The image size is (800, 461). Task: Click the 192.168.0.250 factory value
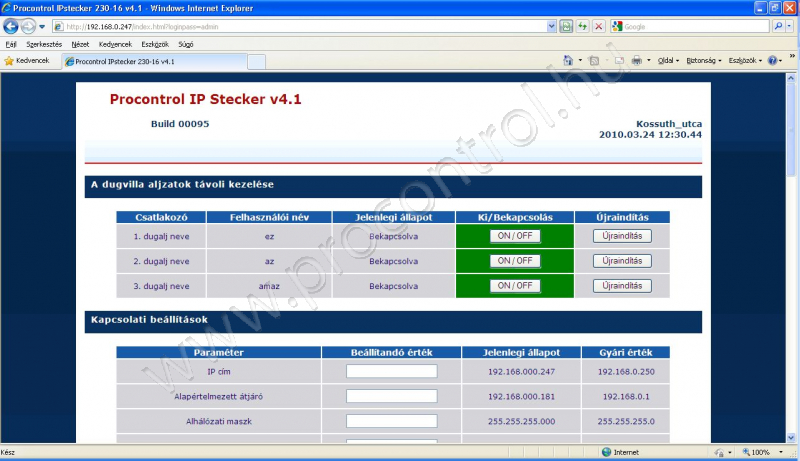coord(626,372)
